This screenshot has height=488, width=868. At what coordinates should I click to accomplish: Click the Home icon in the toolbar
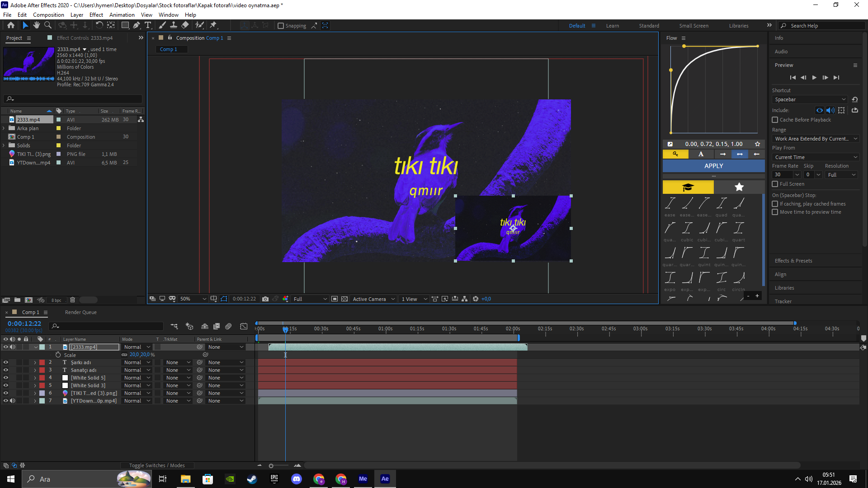click(11, 25)
